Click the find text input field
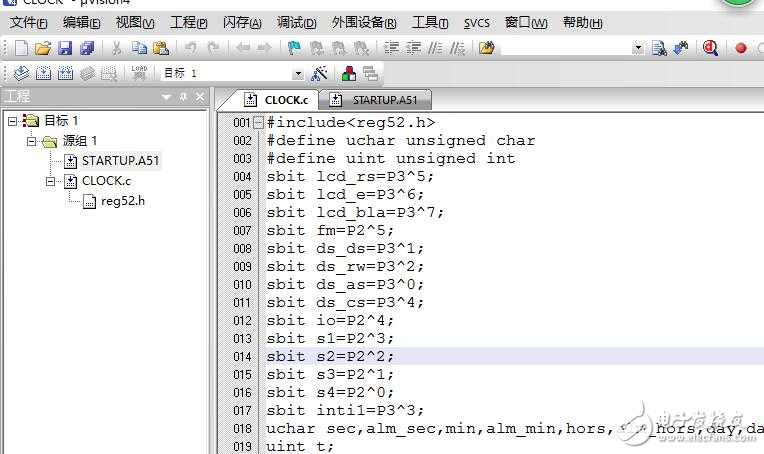 (566, 48)
